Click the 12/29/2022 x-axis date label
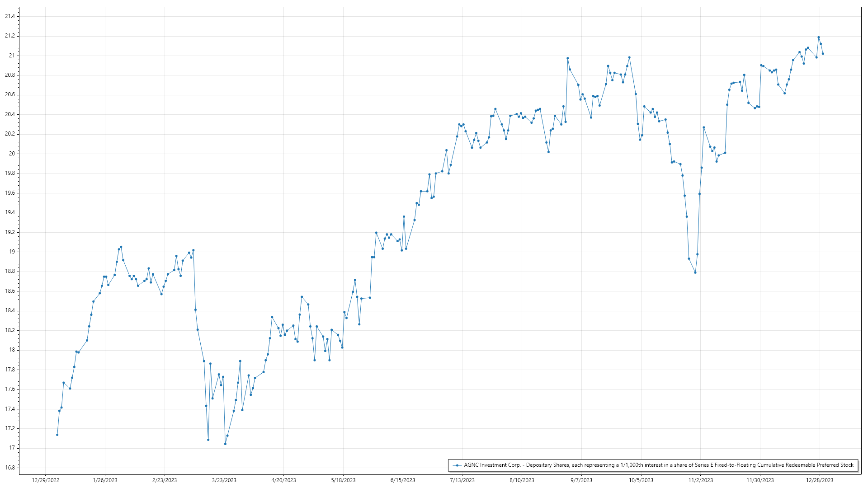 click(x=46, y=480)
